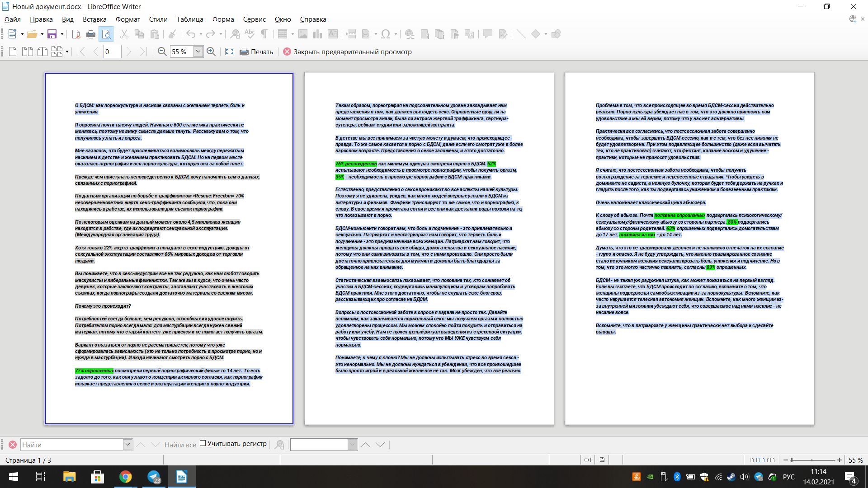This screenshot has width=868, height=488.
Task: Switch to full screen preview
Action: coord(230,52)
